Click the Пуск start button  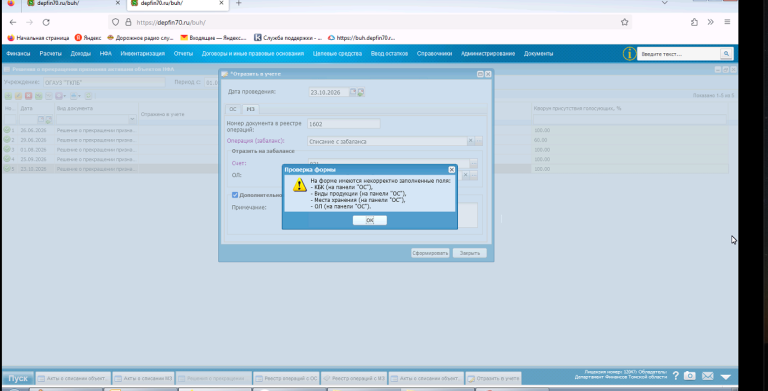pyautogui.click(x=18, y=378)
